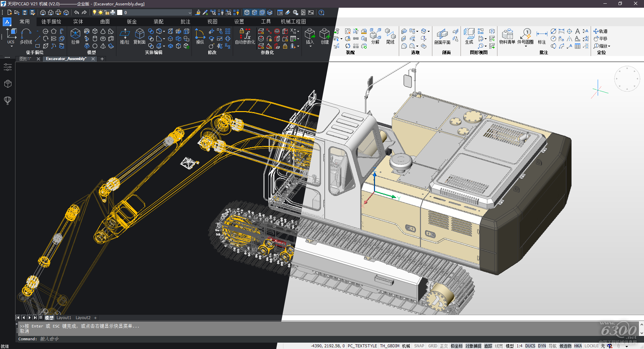Click the 轨道 orbit button
This screenshot has width=644, height=349.
tap(600, 31)
